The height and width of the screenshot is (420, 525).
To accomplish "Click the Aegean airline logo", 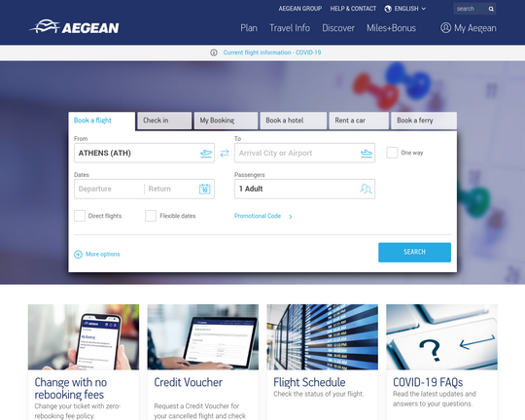I will point(74,27).
